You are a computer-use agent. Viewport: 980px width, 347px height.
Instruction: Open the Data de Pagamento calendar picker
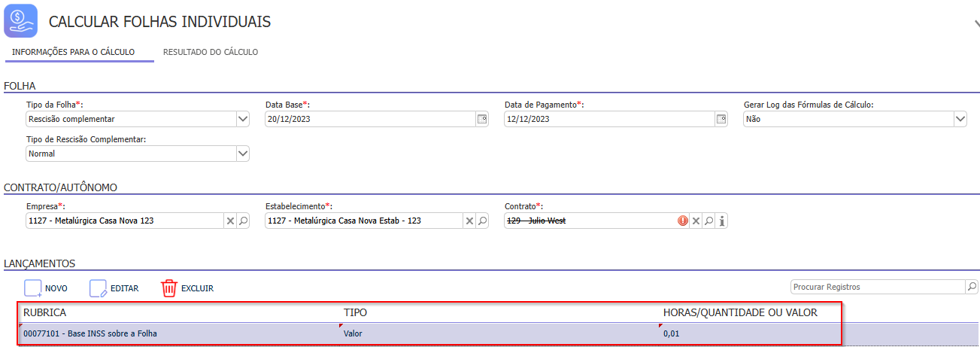click(721, 119)
